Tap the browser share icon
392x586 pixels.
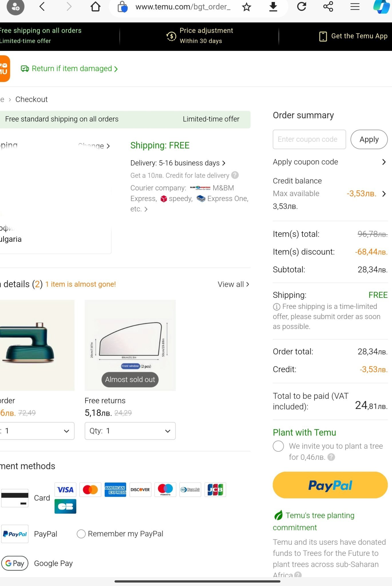tap(328, 7)
